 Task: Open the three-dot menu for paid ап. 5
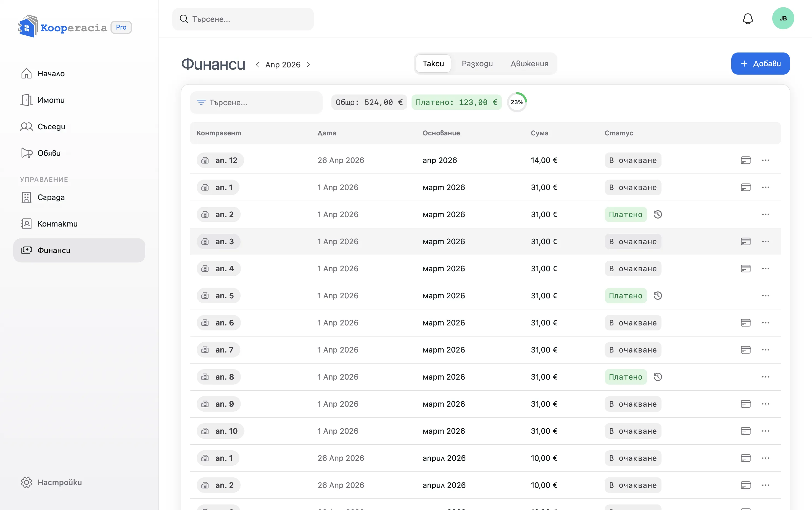coord(765,296)
